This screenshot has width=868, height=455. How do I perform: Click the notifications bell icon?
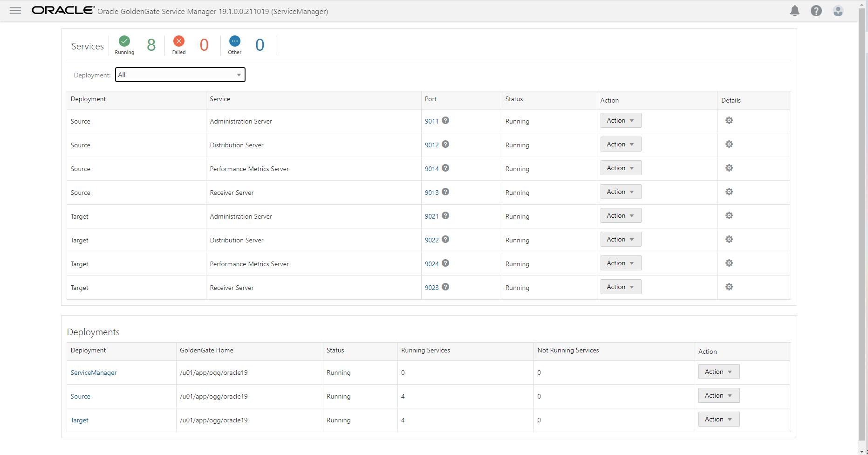click(795, 11)
